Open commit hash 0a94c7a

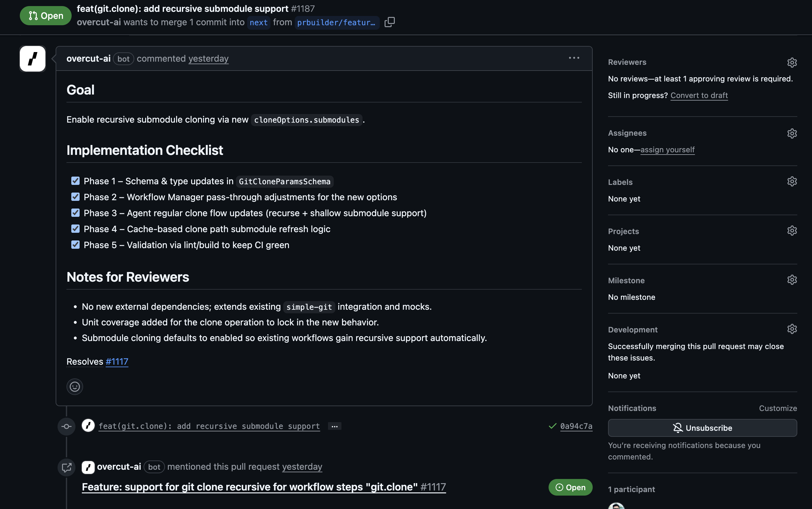pyautogui.click(x=576, y=426)
